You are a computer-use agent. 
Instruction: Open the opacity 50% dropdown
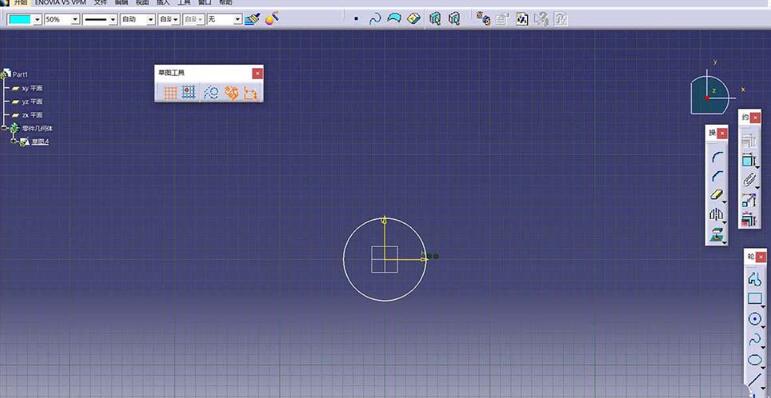click(x=75, y=20)
